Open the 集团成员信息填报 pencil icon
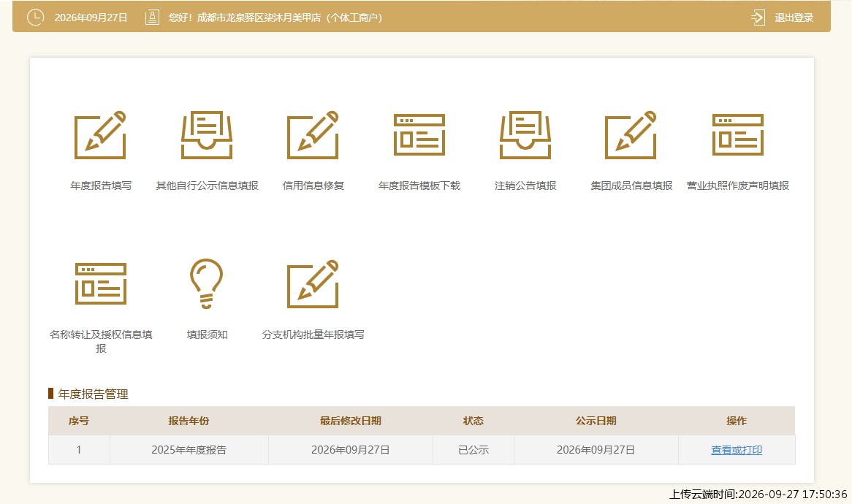 (631, 135)
